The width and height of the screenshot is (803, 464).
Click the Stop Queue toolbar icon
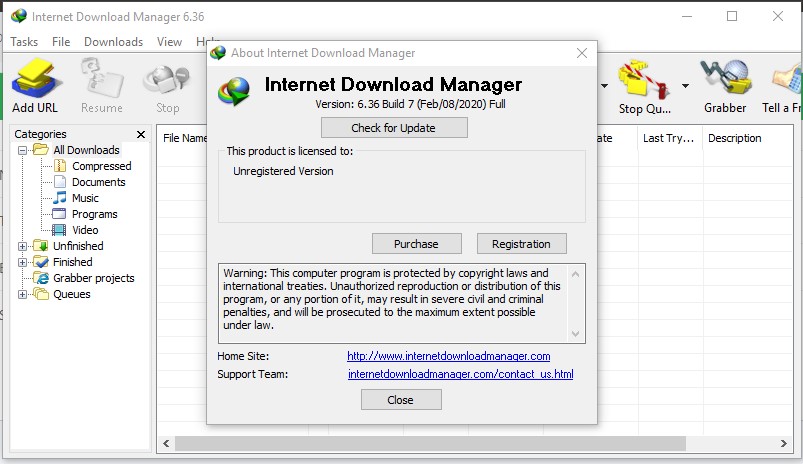643,79
